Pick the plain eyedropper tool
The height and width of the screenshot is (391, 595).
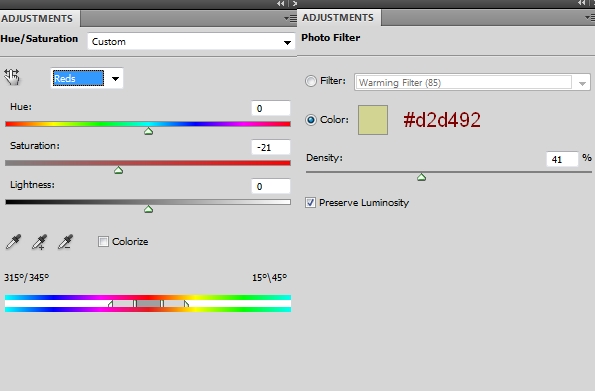pyautogui.click(x=13, y=242)
